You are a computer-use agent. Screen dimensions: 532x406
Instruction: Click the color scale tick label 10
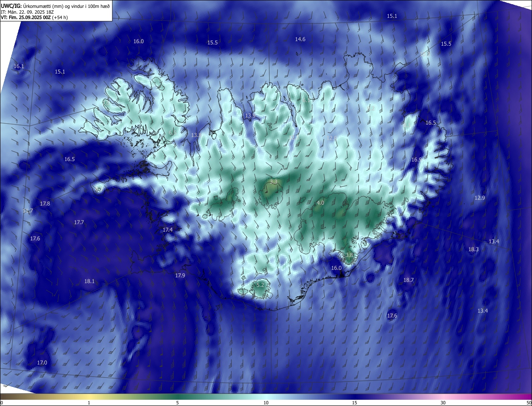pos(266,403)
